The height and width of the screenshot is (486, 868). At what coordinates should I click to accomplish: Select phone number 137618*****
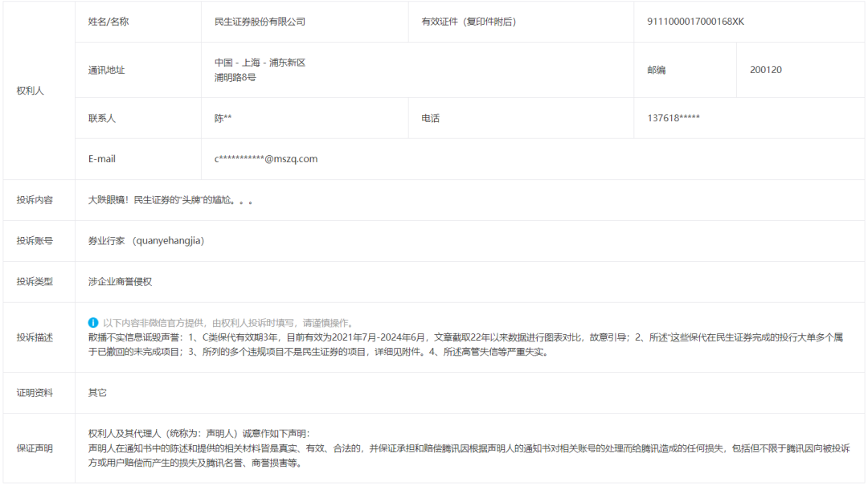674,118
